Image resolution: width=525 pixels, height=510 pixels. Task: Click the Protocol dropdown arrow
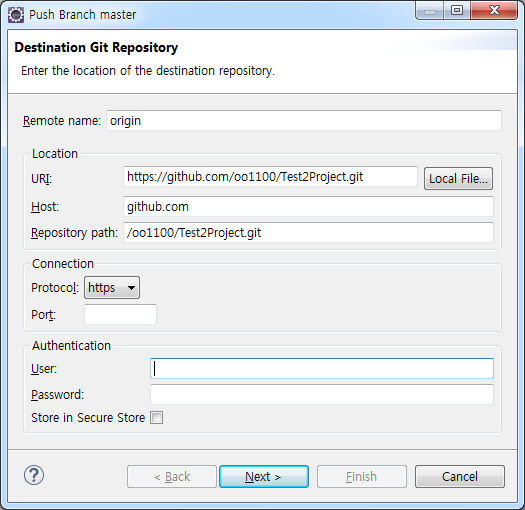[131, 288]
